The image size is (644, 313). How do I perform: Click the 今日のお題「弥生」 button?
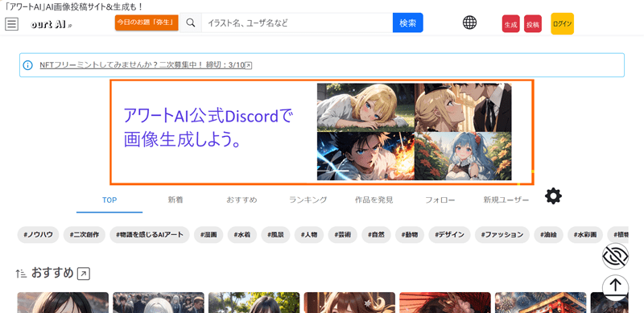click(x=147, y=23)
